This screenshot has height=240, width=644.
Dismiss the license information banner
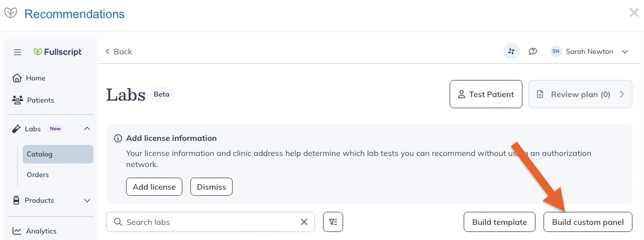tap(211, 187)
